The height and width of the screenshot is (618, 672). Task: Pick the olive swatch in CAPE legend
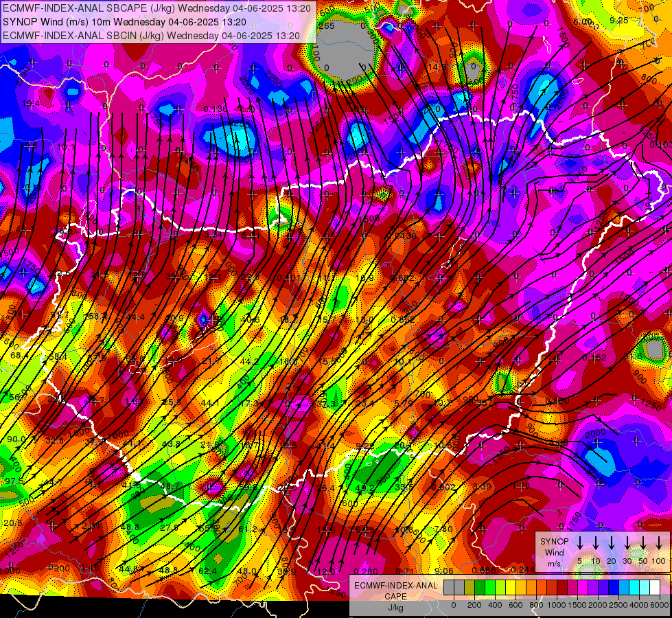[x=470, y=587]
